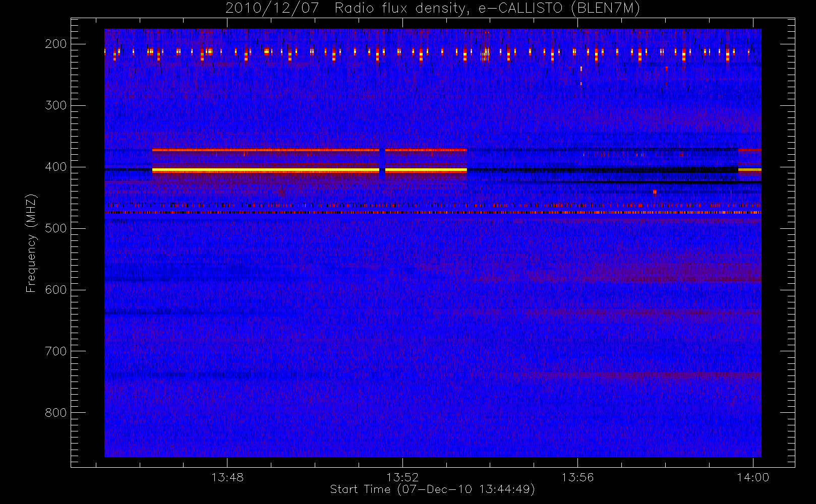This screenshot has height=504, width=816.
Task: Click the 300 frequency tick label
Action: pyautogui.click(x=56, y=105)
